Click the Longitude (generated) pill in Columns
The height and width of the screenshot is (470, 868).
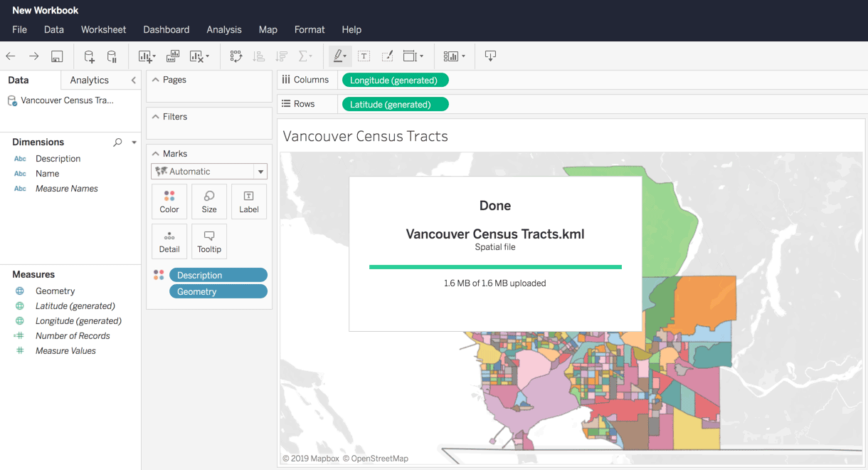(x=395, y=80)
